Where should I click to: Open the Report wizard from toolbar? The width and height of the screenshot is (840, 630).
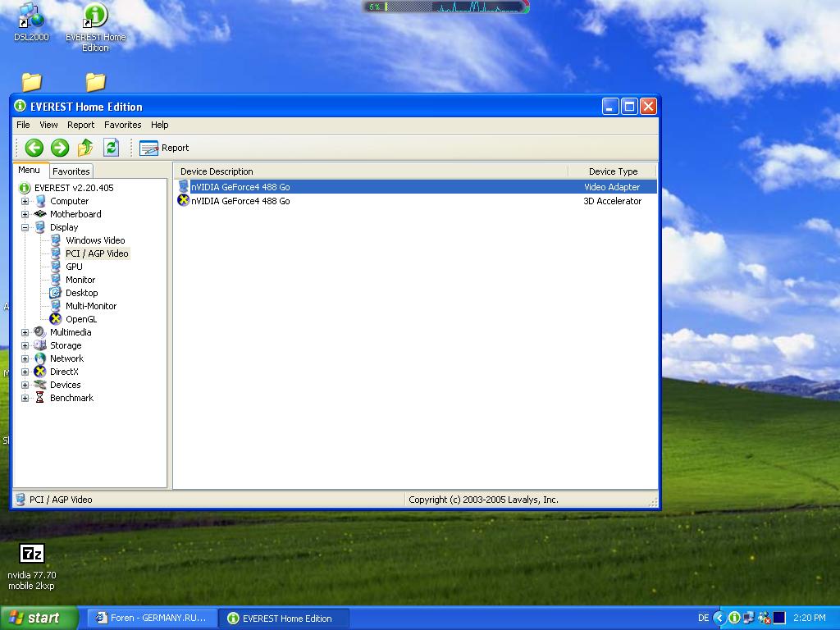tap(164, 148)
